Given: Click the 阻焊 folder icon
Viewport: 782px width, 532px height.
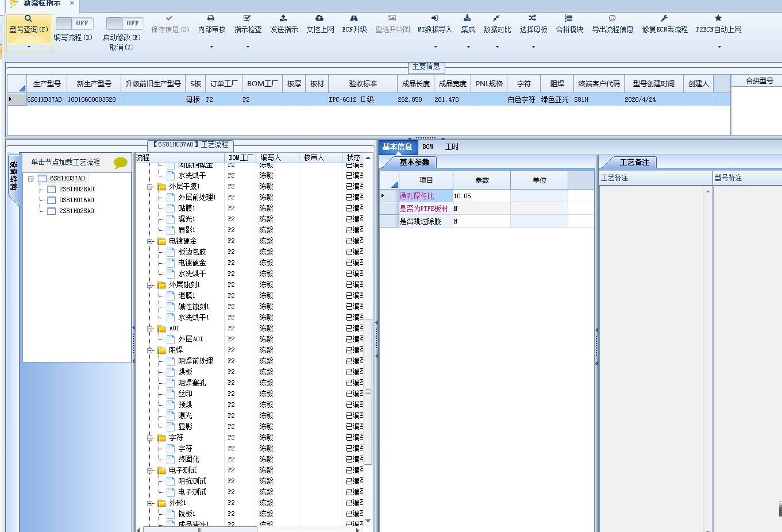Looking at the screenshot, I should (x=162, y=350).
